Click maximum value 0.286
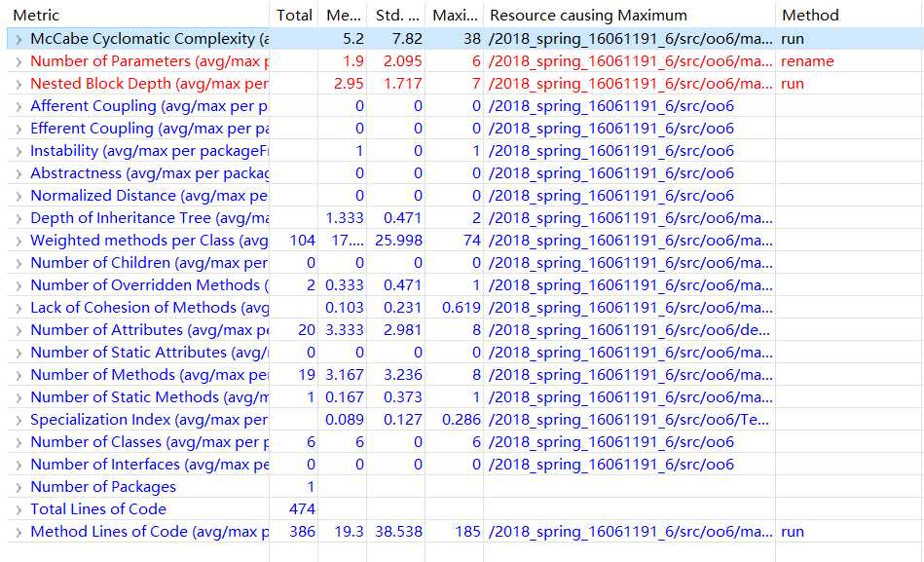The image size is (924, 562). (462, 420)
